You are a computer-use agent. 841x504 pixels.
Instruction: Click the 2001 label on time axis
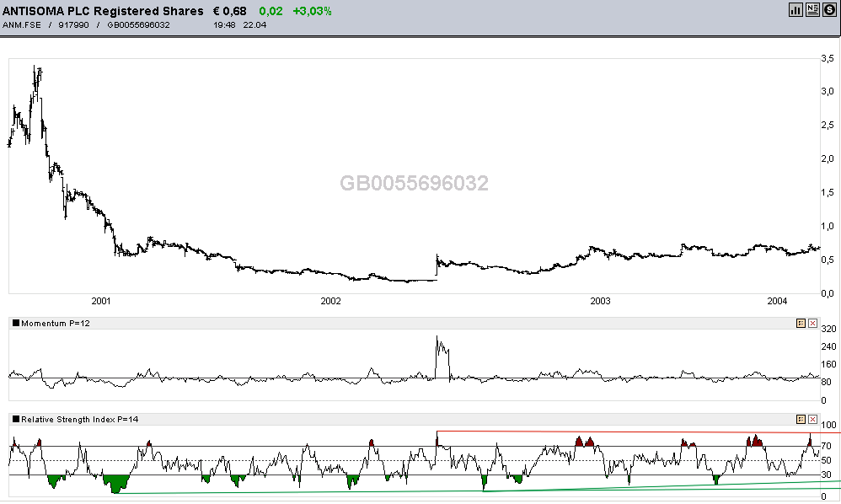(x=101, y=302)
